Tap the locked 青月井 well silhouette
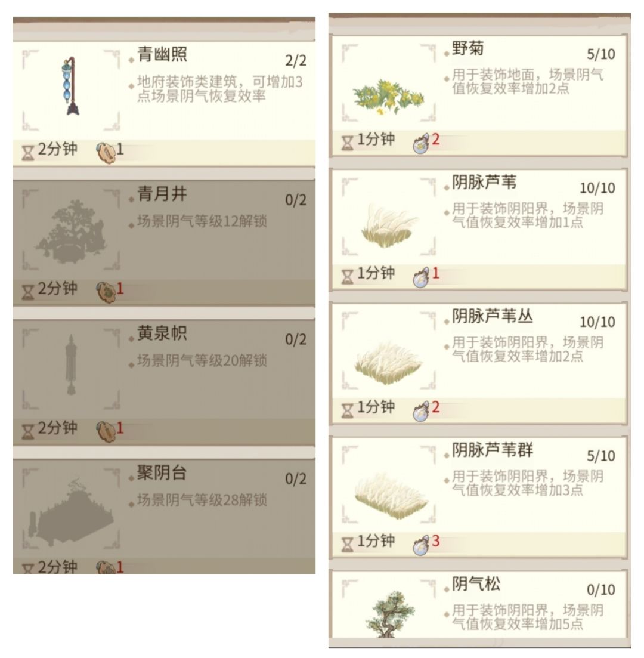This screenshot has width=644, height=658. [70, 231]
